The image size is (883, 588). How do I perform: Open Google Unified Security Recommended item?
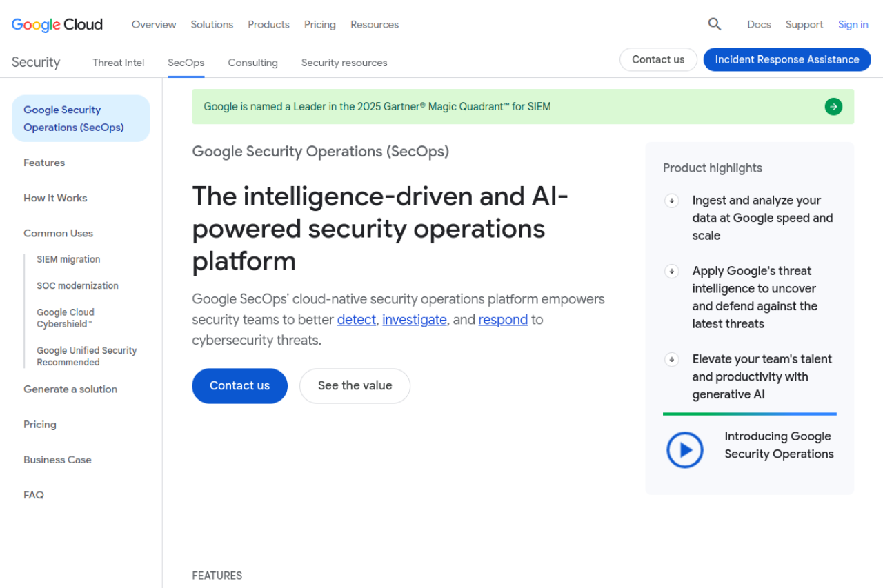tap(87, 356)
